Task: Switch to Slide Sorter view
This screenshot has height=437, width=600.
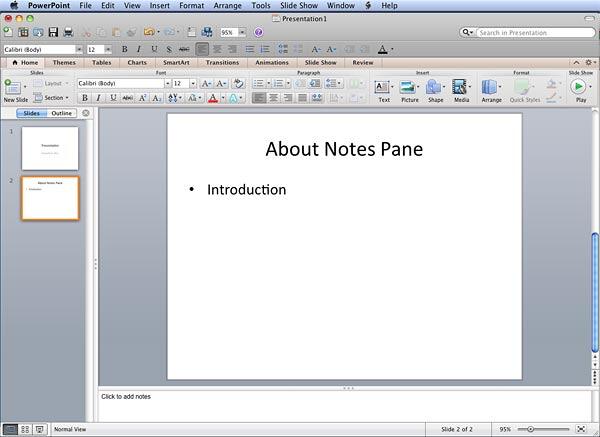Action: pos(25,429)
